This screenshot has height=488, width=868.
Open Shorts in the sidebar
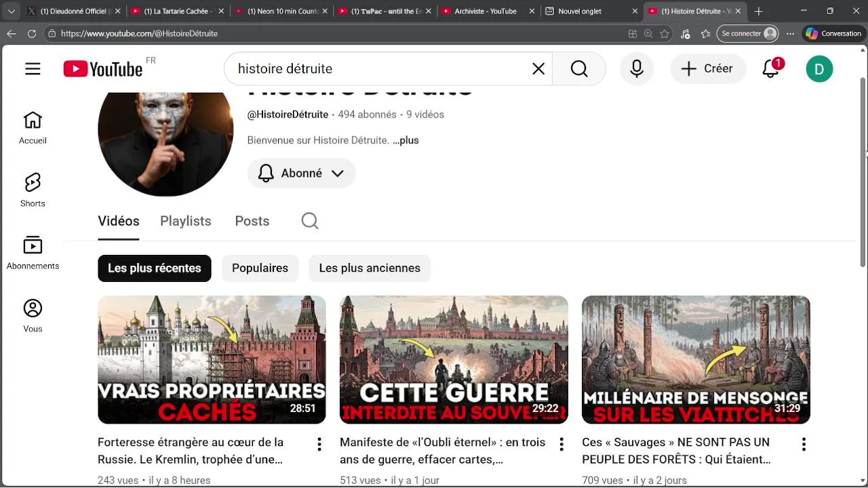coord(33,190)
